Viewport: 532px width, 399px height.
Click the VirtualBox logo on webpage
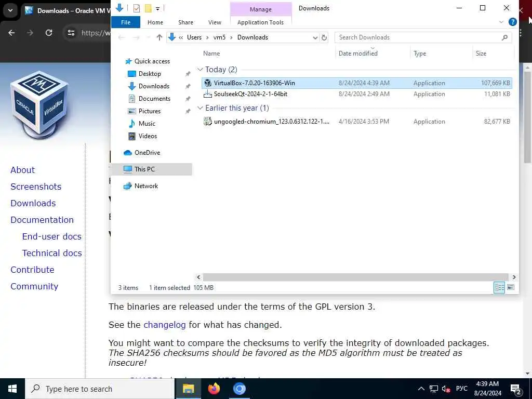39,104
